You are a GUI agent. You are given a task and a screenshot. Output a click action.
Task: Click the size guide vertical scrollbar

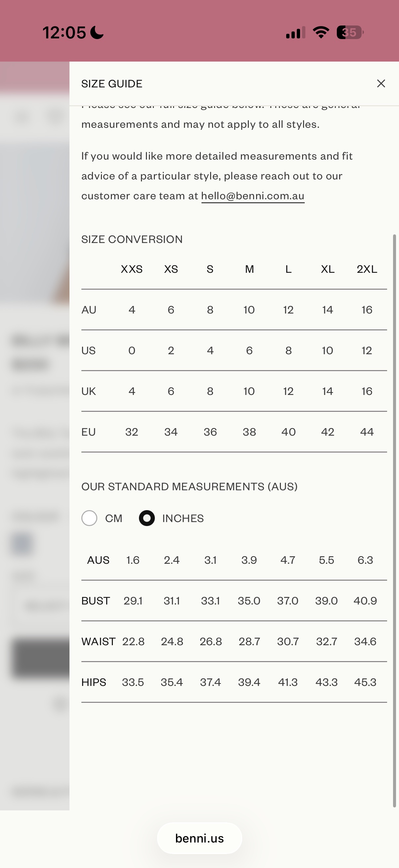point(394,521)
